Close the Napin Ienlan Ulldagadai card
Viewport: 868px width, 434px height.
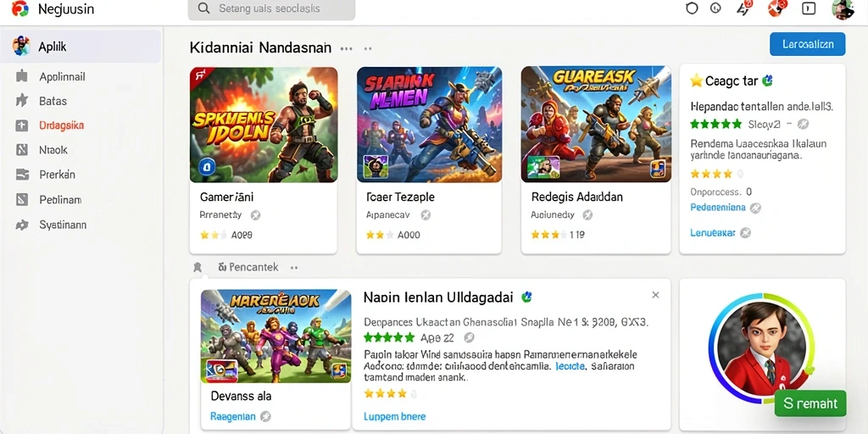point(655,295)
